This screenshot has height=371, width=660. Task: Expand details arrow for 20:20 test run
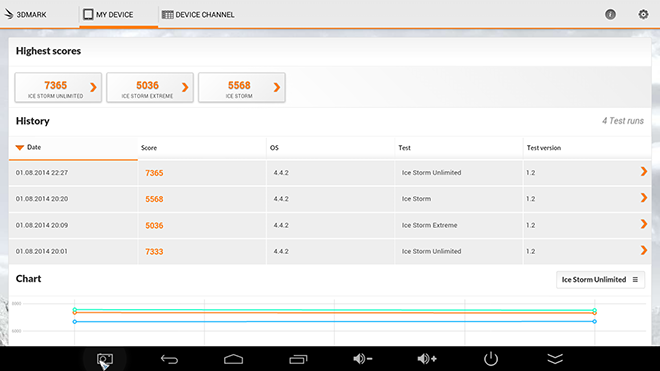point(644,198)
